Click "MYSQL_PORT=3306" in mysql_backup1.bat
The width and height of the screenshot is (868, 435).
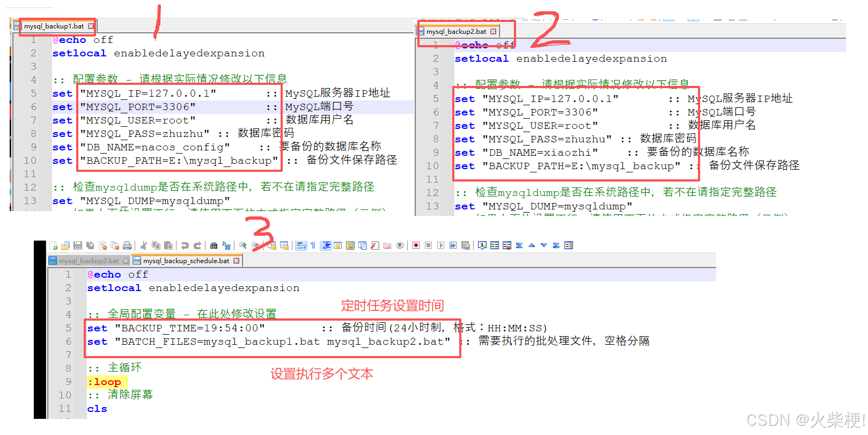[138, 107]
